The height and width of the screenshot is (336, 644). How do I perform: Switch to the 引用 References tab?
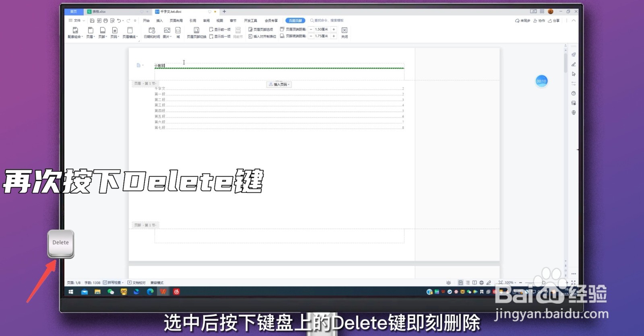pyautogui.click(x=193, y=21)
